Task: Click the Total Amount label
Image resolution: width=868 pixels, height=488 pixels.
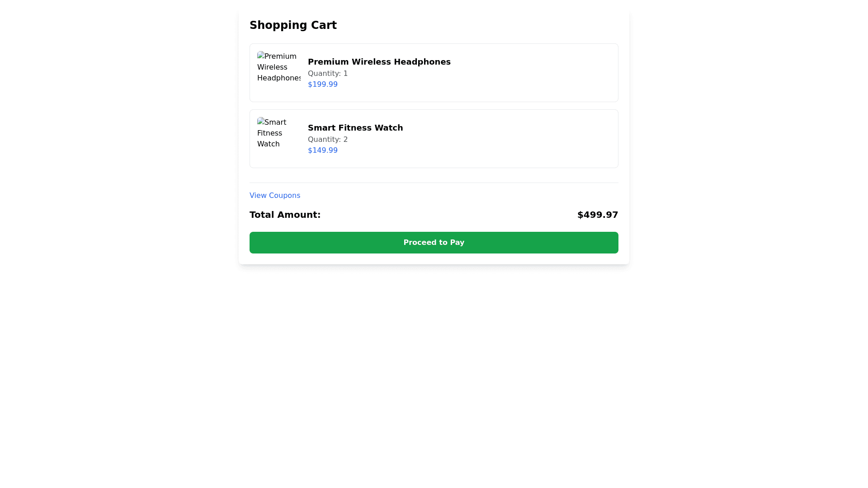Action: pos(285,215)
